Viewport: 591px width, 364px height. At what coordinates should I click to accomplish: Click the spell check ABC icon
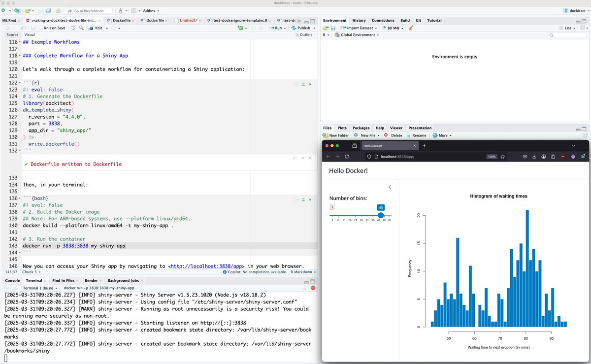pos(75,28)
